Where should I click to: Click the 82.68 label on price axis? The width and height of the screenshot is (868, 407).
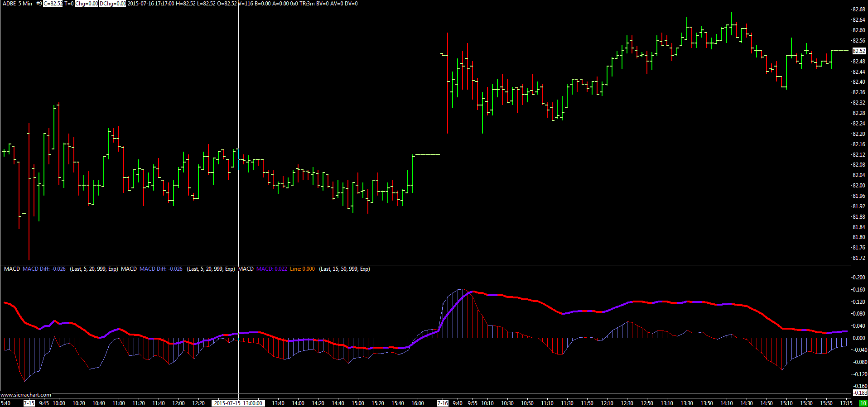coord(859,10)
